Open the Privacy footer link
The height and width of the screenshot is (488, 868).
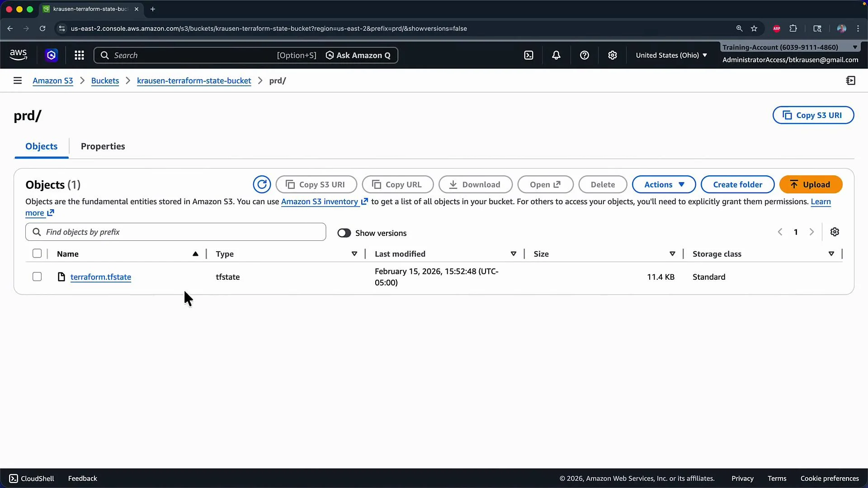tap(742, 479)
